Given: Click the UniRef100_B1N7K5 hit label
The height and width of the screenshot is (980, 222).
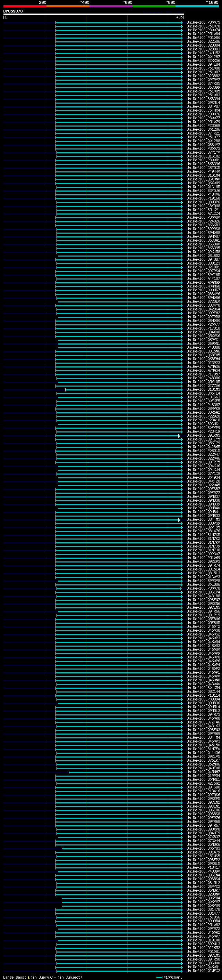Looking at the screenshot, I should click(x=203, y=535).
